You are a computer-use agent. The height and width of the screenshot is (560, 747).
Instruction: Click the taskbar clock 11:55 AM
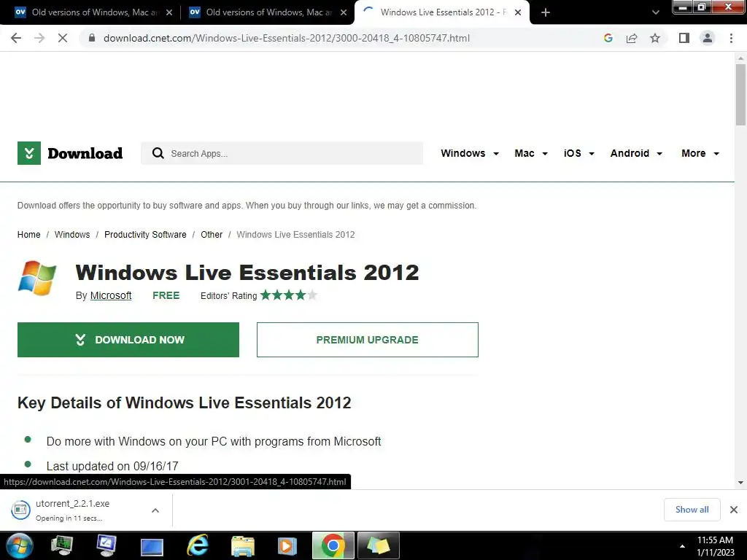pos(715,540)
